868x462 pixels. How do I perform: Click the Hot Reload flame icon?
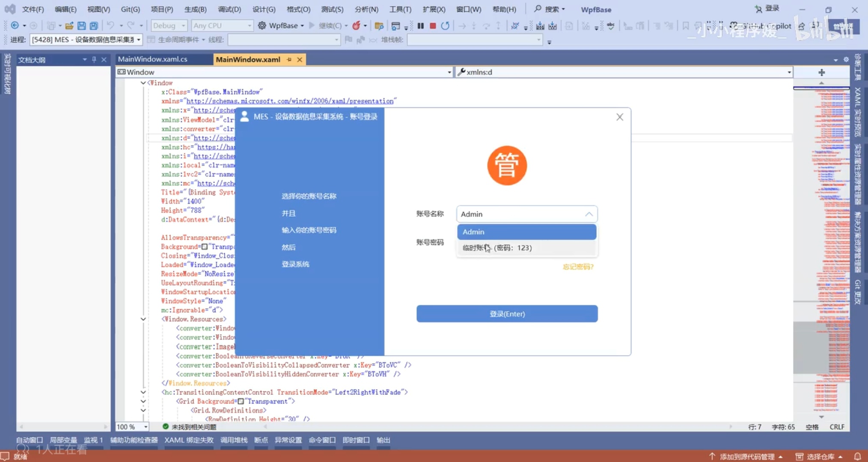357,26
